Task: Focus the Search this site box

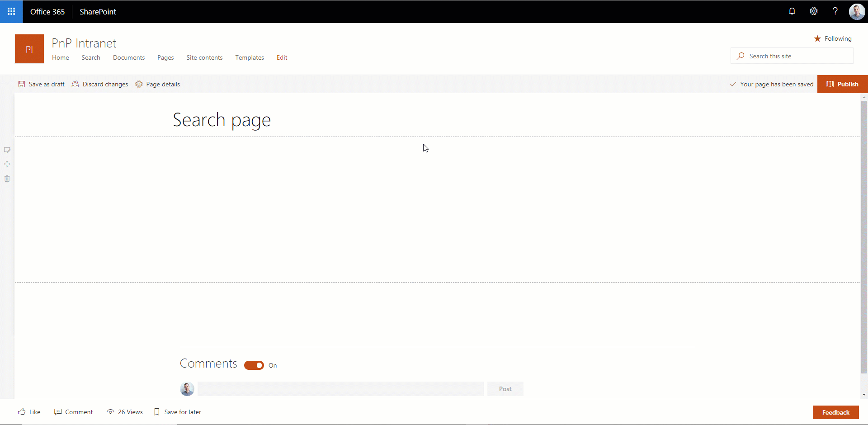Action: click(x=792, y=56)
